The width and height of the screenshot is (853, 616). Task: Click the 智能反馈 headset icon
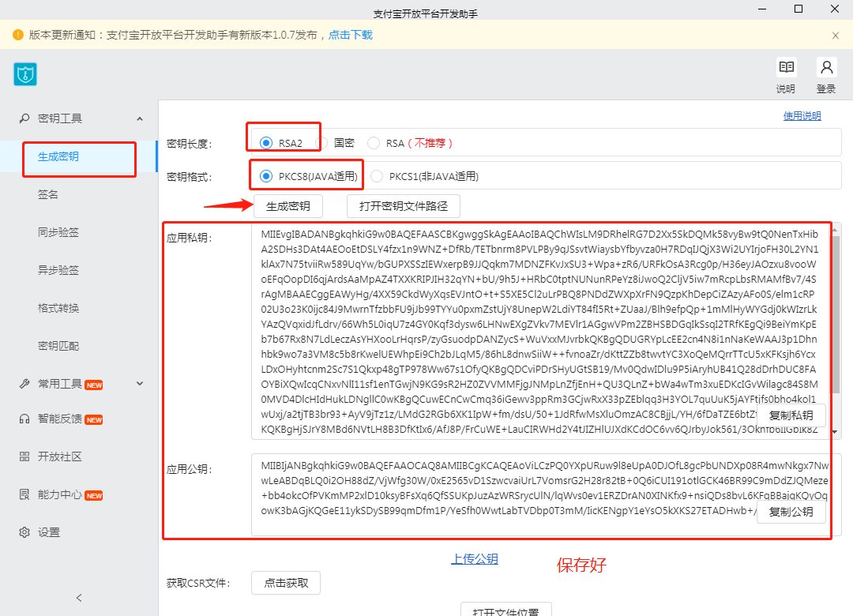[x=24, y=419]
